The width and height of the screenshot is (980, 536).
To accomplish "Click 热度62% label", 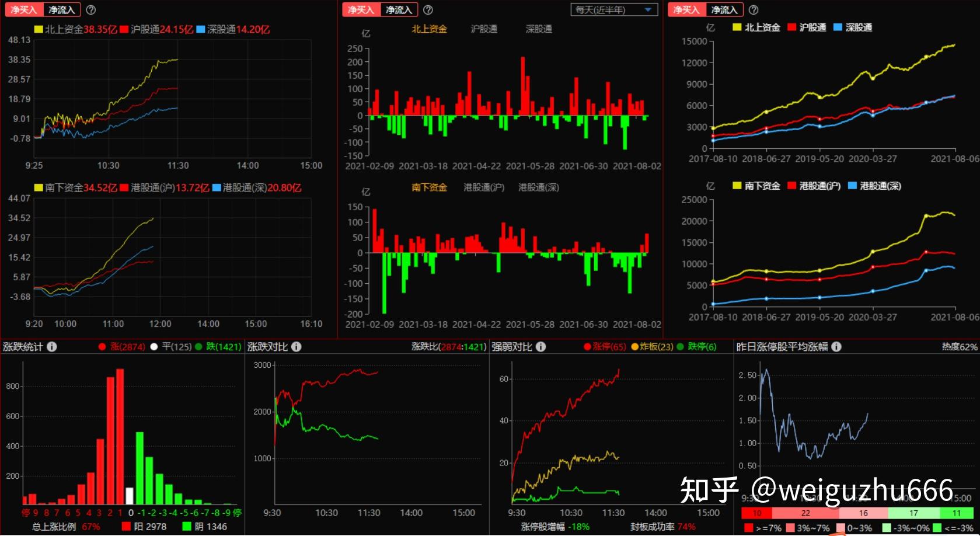I will click(x=960, y=347).
